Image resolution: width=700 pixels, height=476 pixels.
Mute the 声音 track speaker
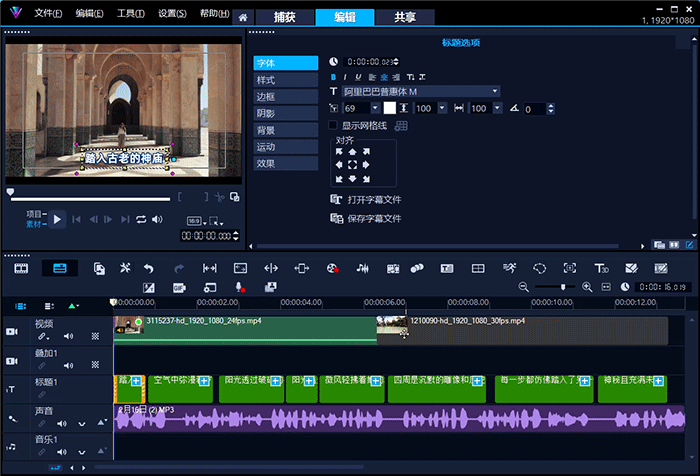(62, 423)
